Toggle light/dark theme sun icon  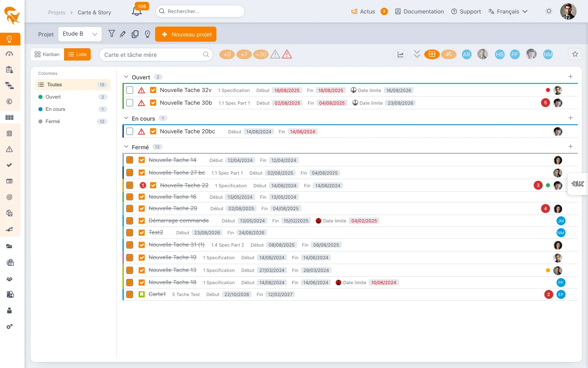(x=549, y=11)
